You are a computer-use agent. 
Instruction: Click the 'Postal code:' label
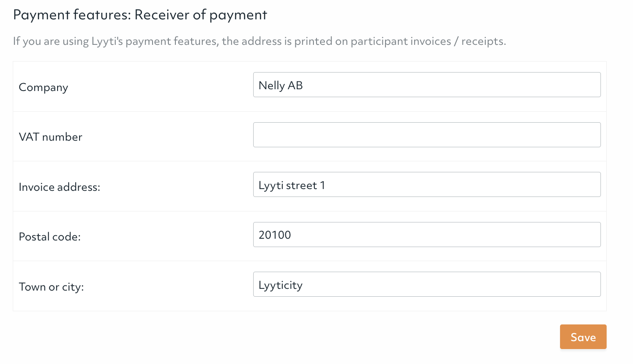[x=50, y=237]
